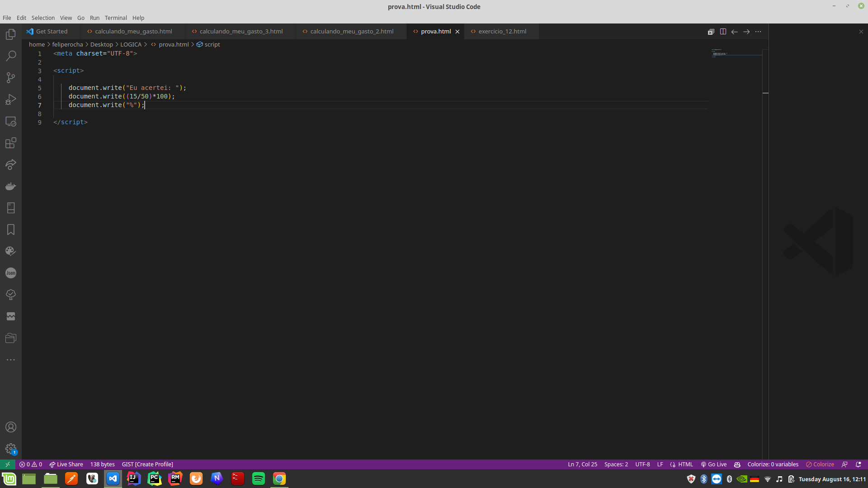Open the Docker view
Image resolution: width=868 pixels, height=488 pixels.
[11, 186]
